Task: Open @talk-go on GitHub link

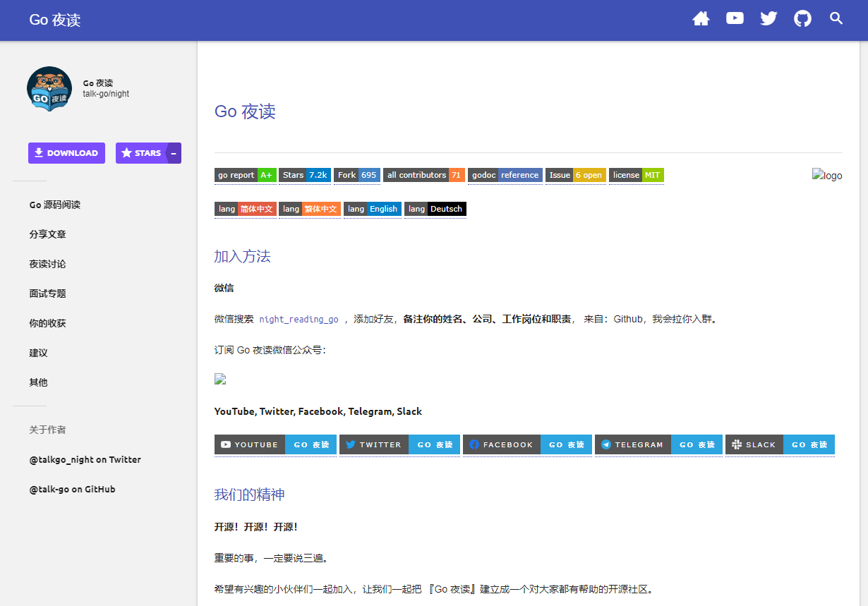Action: tap(72, 489)
